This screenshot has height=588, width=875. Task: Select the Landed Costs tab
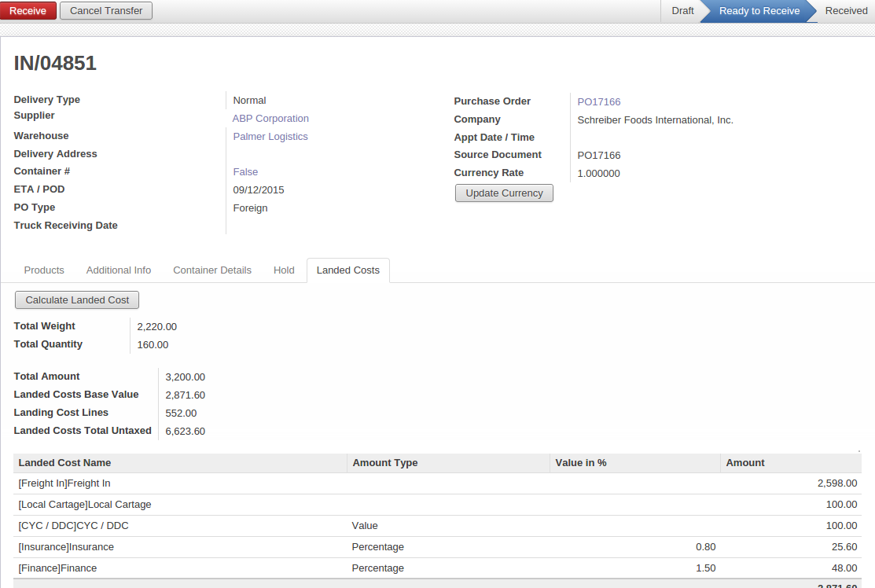[x=348, y=270]
